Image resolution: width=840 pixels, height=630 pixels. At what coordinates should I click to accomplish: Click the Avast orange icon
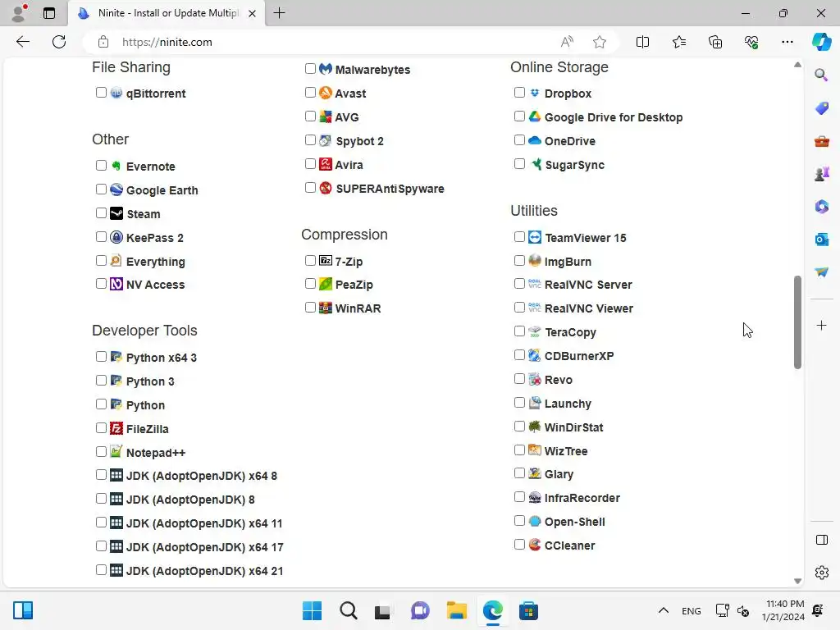[x=325, y=93]
